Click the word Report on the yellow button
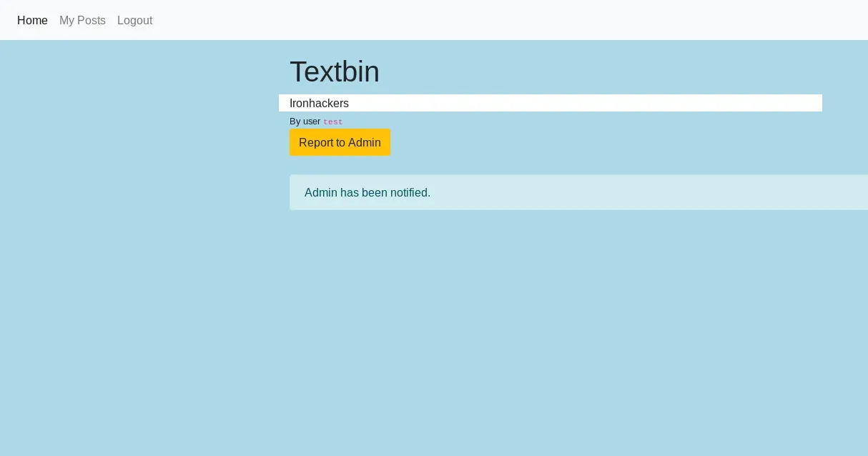The height and width of the screenshot is (456, 868). click(x=316, y=142)
